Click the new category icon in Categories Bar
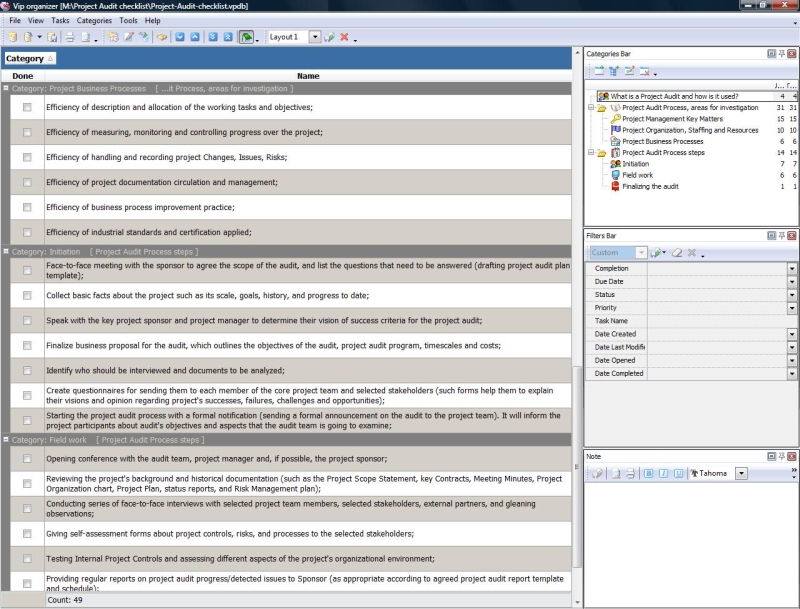800x609 pixels. tap(598, 71)
